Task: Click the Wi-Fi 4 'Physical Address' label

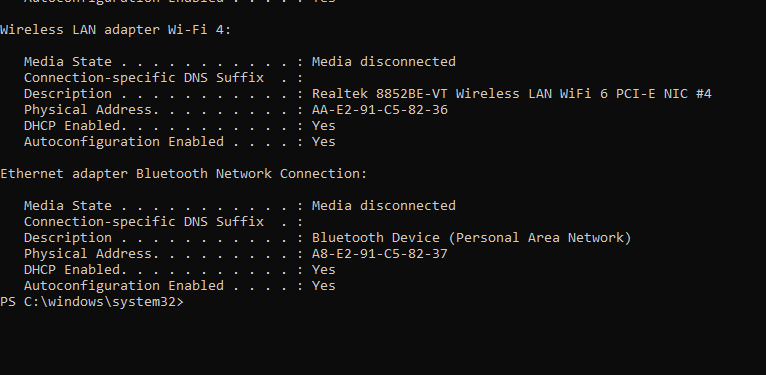Action: 91,110
